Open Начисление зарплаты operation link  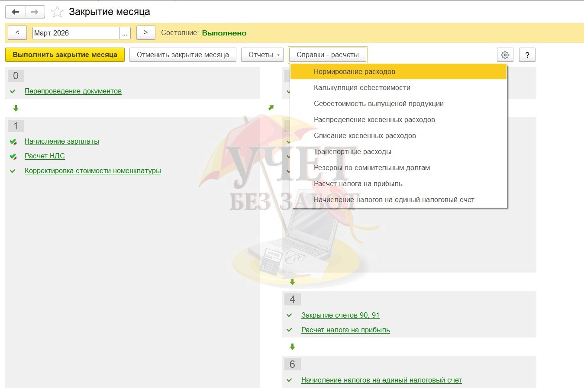(61, 141)
